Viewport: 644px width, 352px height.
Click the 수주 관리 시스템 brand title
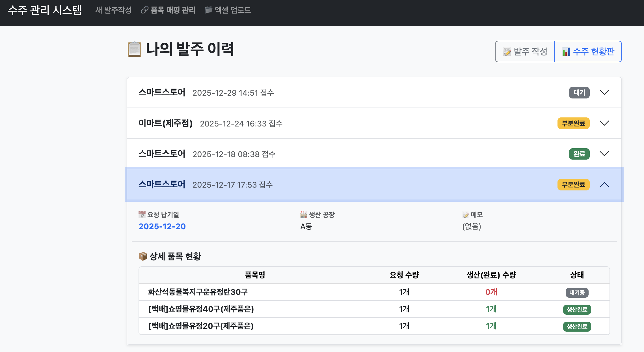point(45,10)
